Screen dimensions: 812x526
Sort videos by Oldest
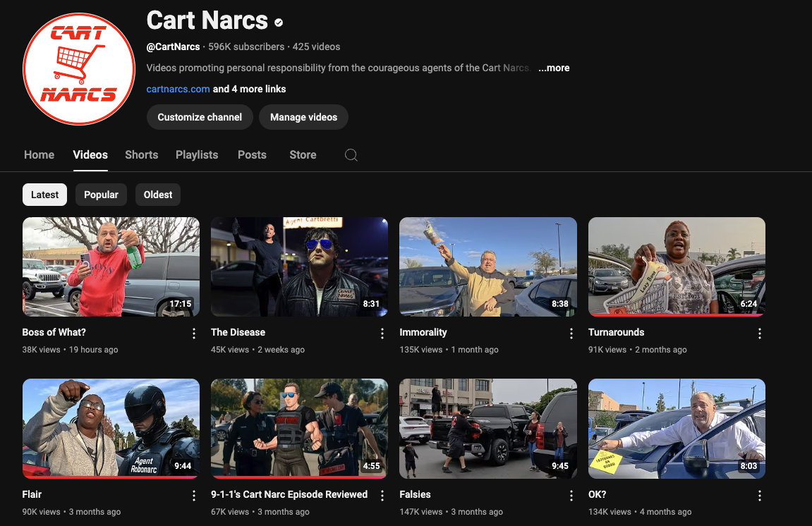pyautogui.click(x=158, y=195)
